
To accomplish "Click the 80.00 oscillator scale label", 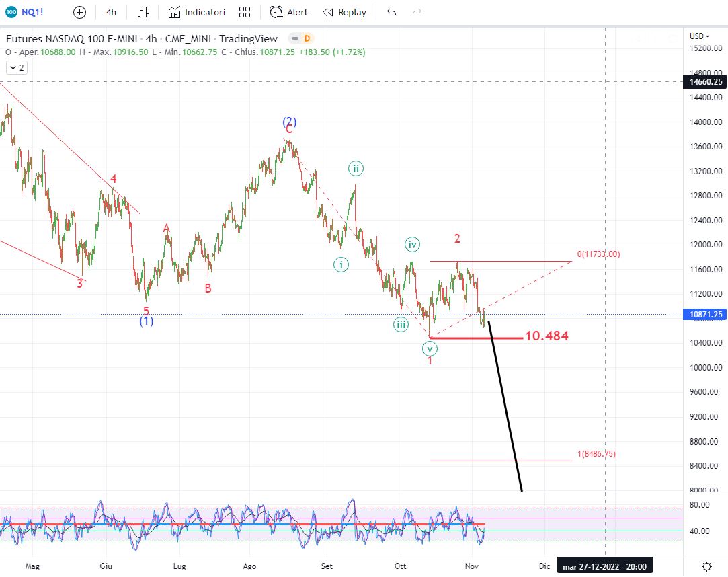I will click(700, 505).
